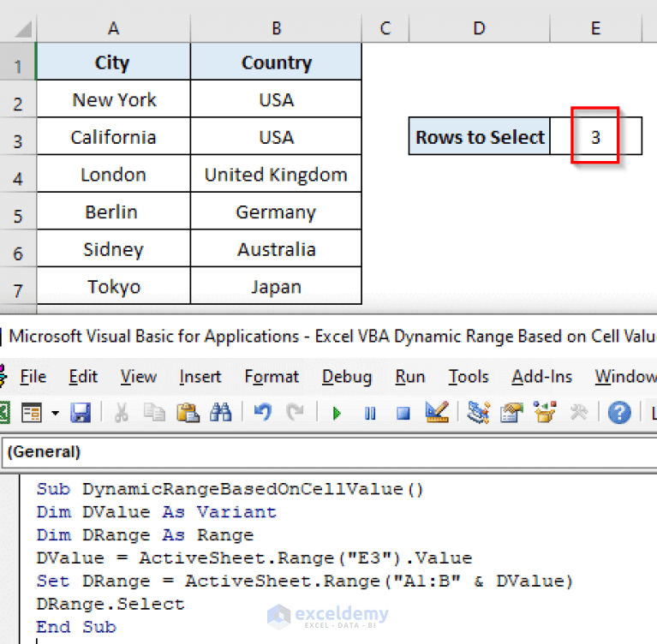This screenshot has height=644, width=657.
Task: Select the Berlin cell
Action: tap(114, 212)
